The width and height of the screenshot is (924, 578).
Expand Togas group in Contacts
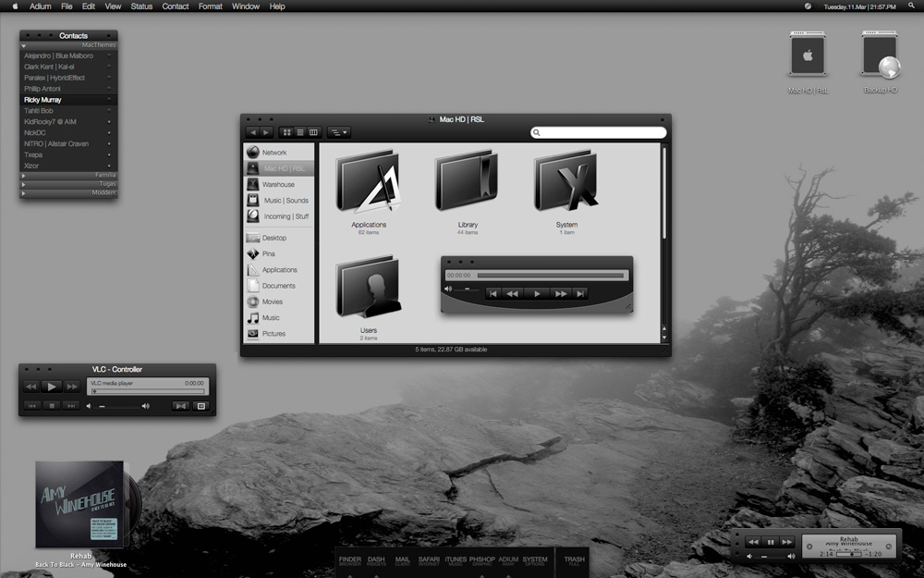[24, 184]
